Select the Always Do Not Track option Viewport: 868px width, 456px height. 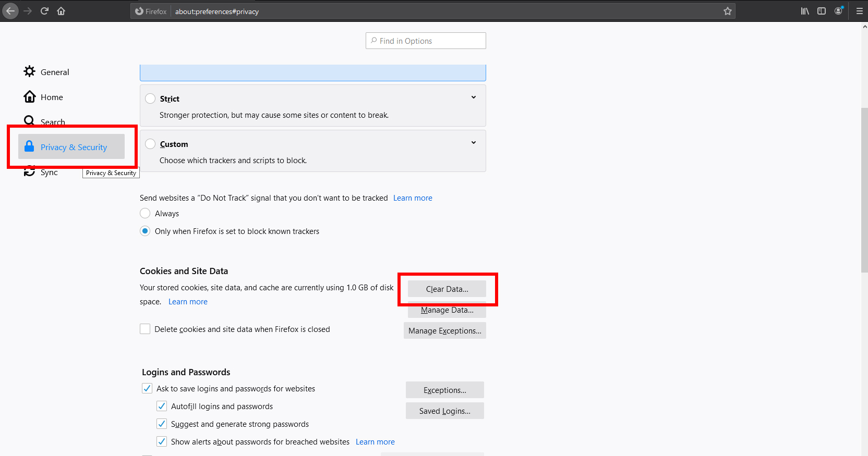145,213
